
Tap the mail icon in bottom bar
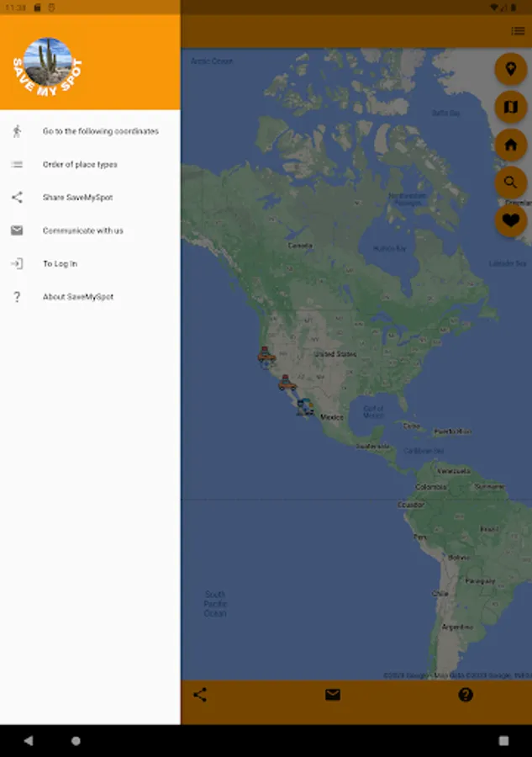click(x=333, y=695)
